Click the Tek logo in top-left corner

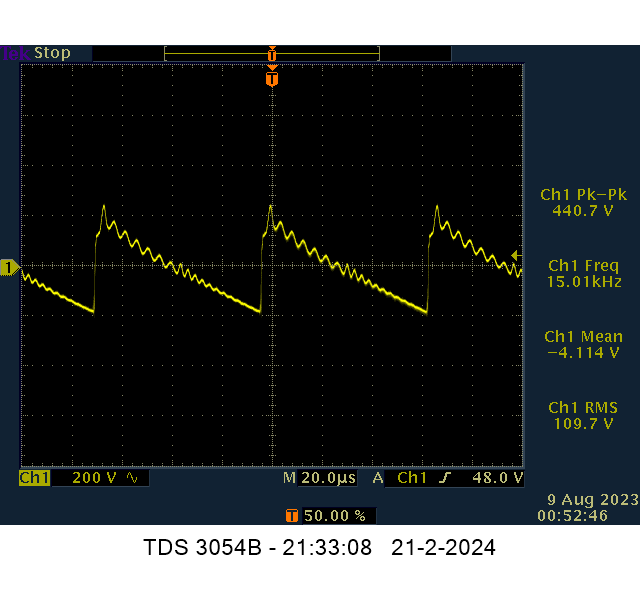coord(14,52)
